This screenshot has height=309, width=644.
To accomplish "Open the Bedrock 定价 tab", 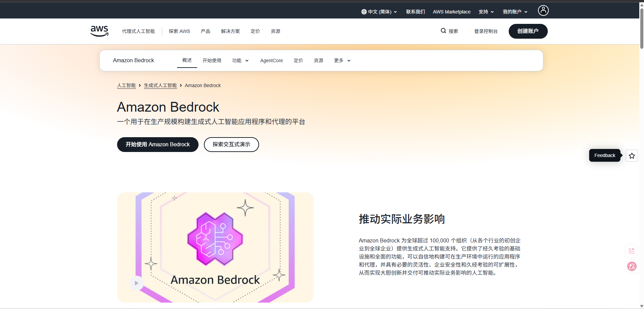I will click(x=298, y=61).
